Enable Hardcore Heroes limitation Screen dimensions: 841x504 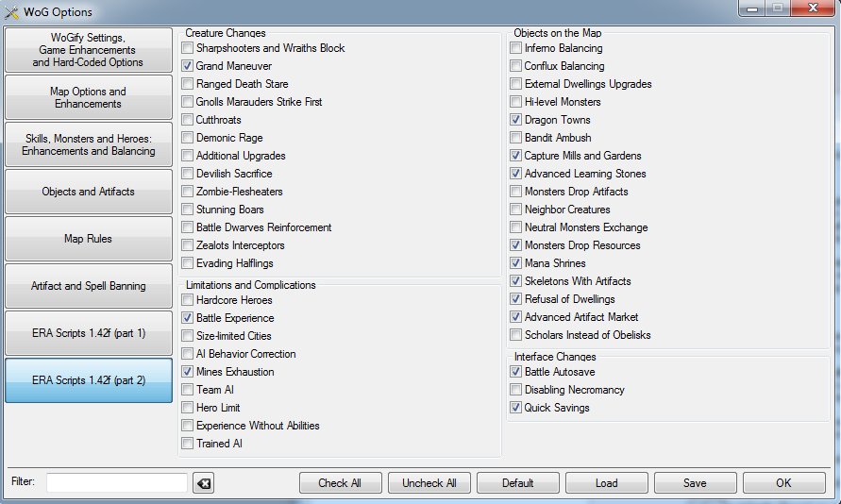[187, 300]
